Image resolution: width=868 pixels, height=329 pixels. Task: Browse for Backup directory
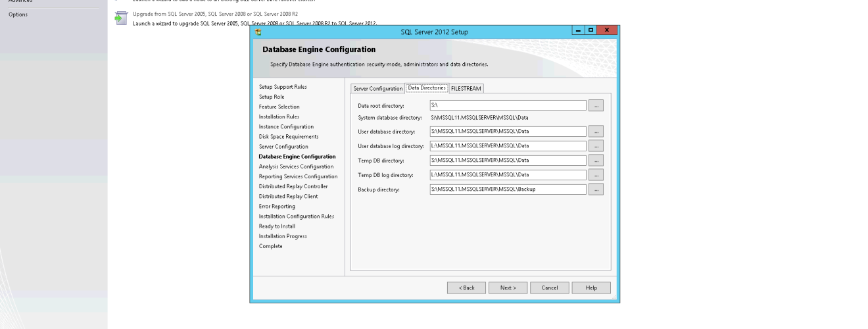coord(596,190)
